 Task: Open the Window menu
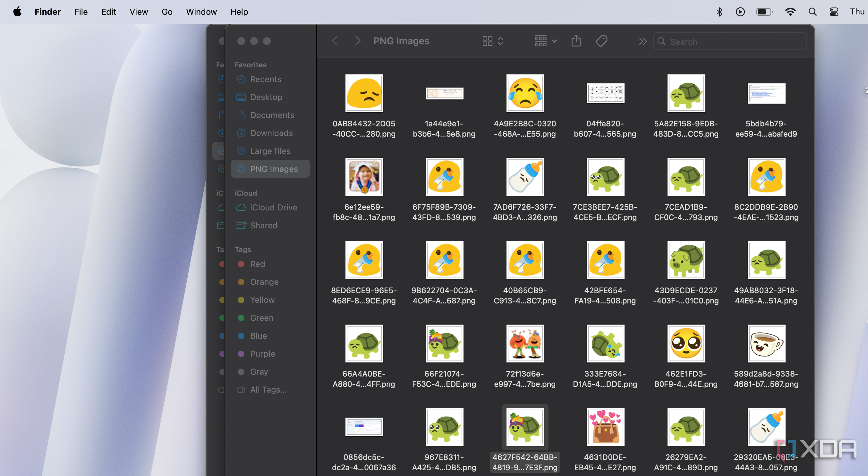(201, 12)
